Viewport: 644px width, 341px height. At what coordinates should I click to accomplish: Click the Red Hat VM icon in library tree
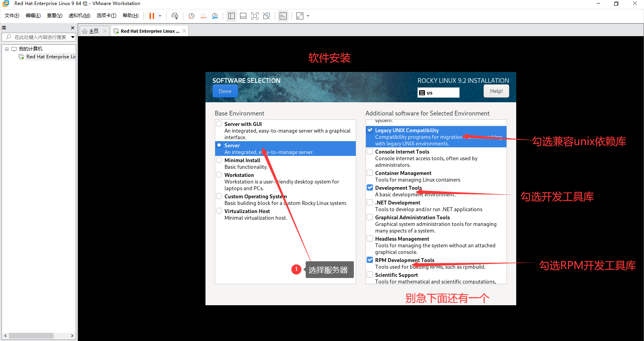22,57
